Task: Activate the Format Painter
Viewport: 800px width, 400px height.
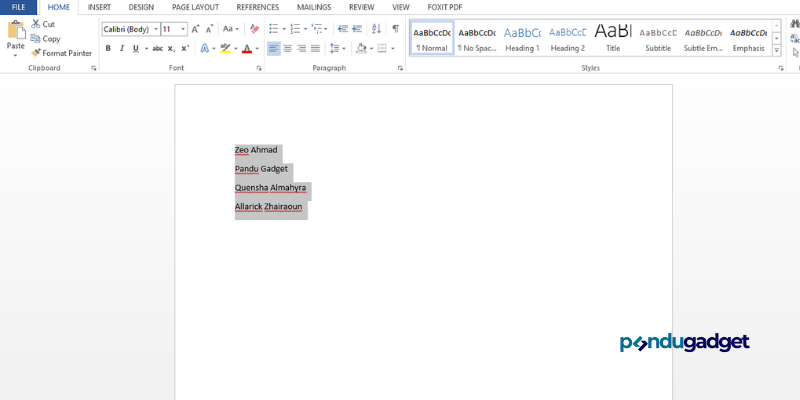Action: (x=61, y=53)
